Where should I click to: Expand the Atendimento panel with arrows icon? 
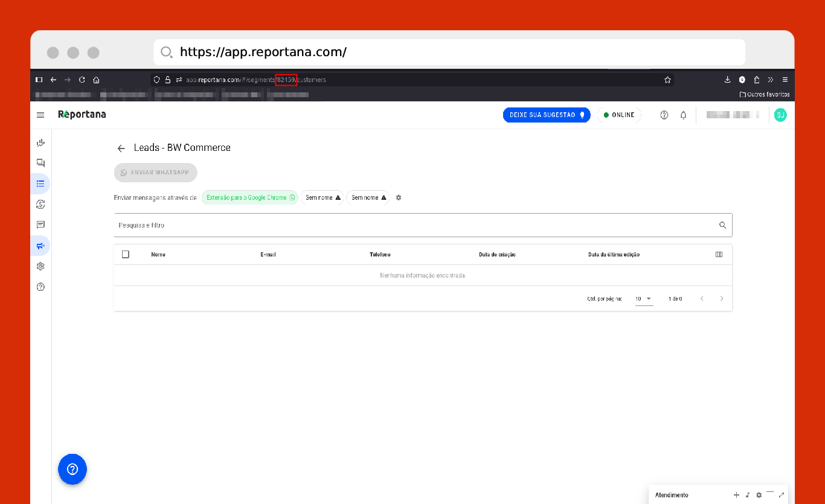pos(781,495)
